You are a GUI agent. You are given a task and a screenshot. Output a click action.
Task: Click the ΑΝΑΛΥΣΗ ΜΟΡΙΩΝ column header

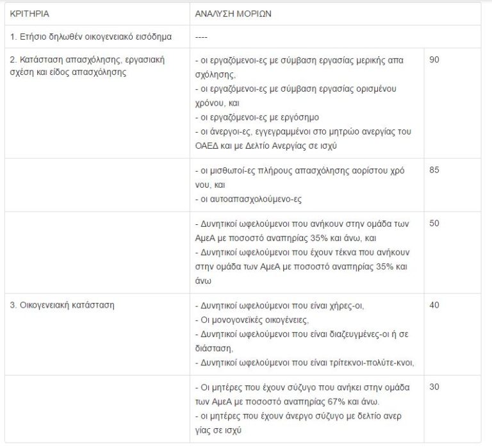tap(233, 13)
